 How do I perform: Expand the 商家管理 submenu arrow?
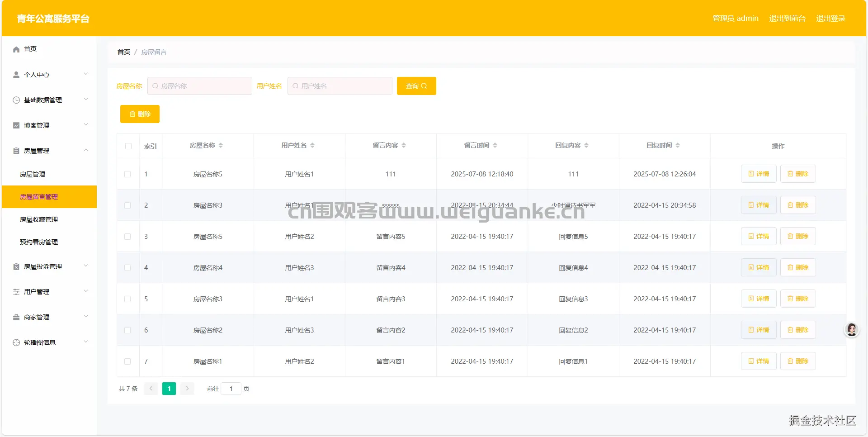point(86,317)
